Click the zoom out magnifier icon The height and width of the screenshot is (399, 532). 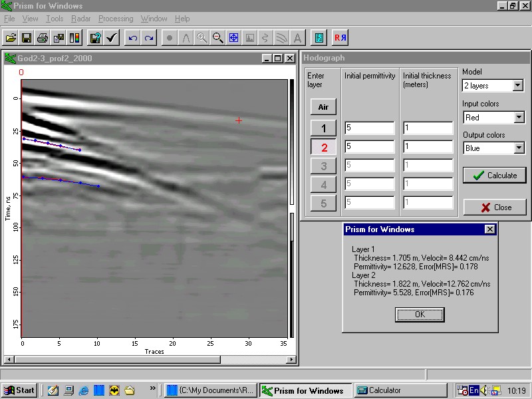pos(217,38)
